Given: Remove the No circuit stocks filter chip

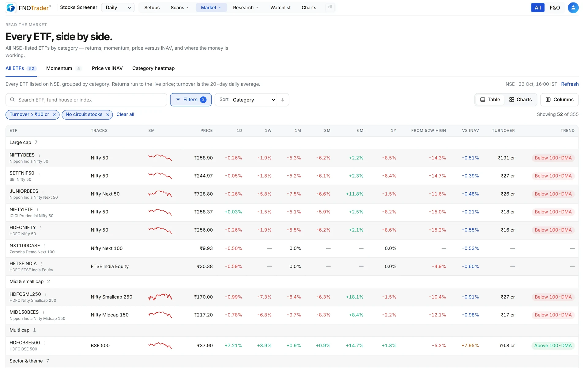Looking at the screenshot, I should click(x=107, y=115).
